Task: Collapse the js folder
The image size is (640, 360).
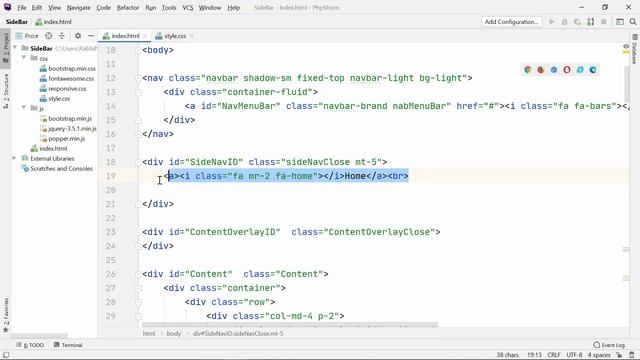Action: point(24,108)
